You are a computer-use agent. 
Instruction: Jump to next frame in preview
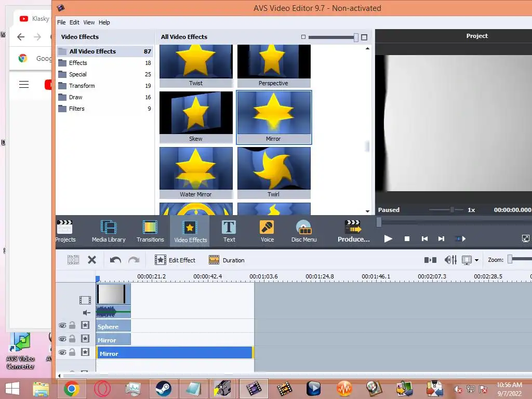click(441, 239)
